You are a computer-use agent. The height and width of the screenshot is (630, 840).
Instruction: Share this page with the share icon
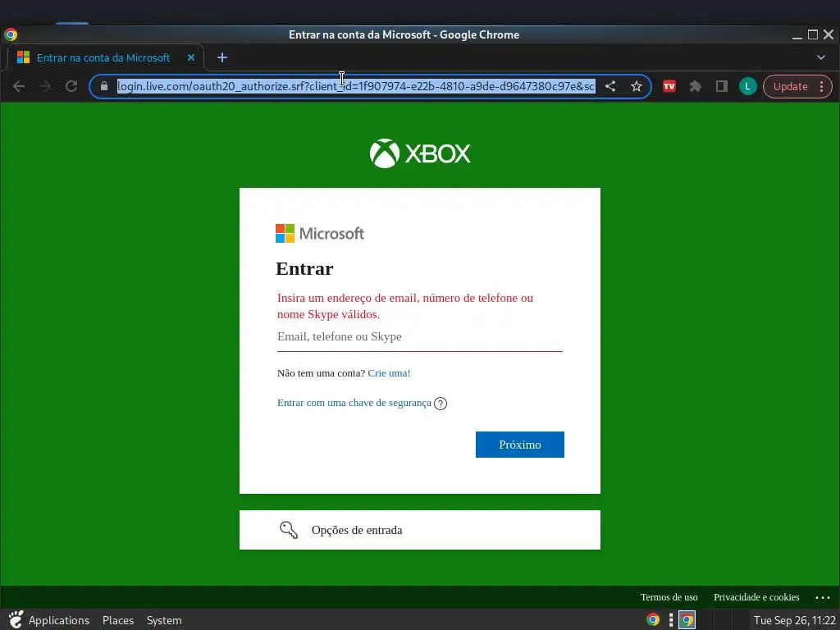tap(610, 86)
